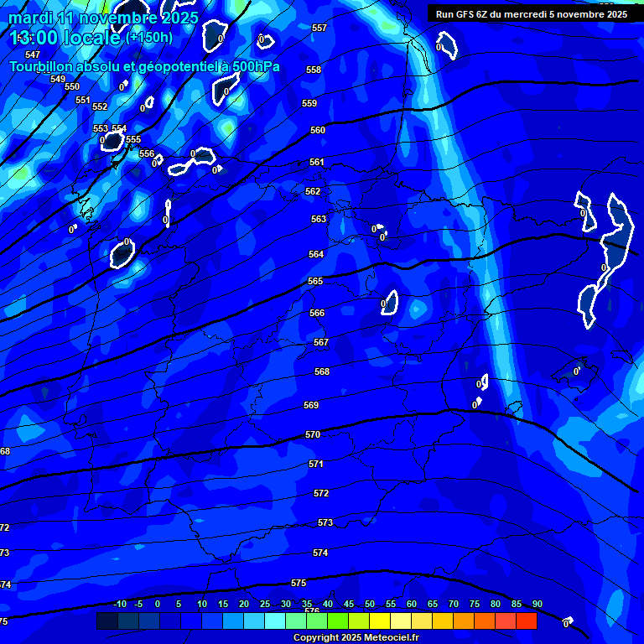Screen dimensions: 644x644
Task: Click the red legend swatch labeled 90
Action: point(527,621)
